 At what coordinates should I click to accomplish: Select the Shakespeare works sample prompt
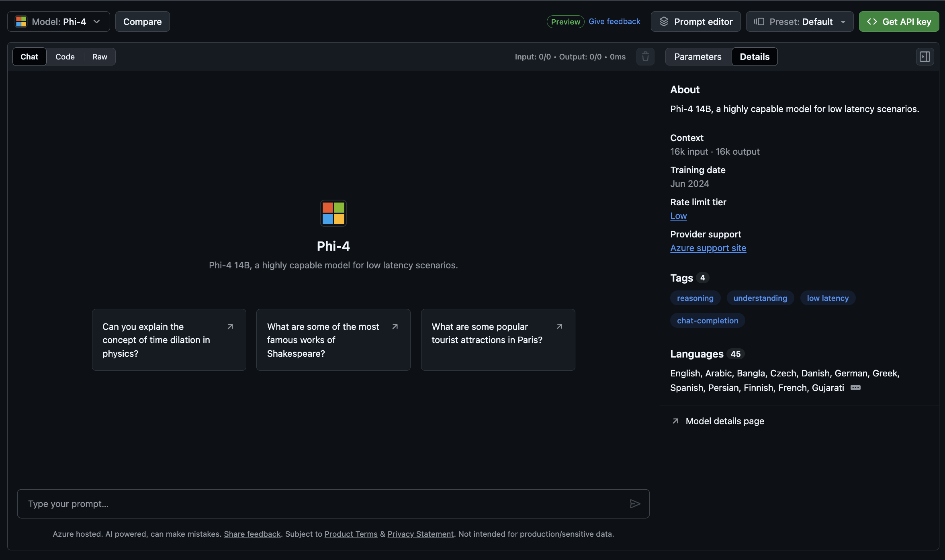pyautogui.click(x=333, y=340)
